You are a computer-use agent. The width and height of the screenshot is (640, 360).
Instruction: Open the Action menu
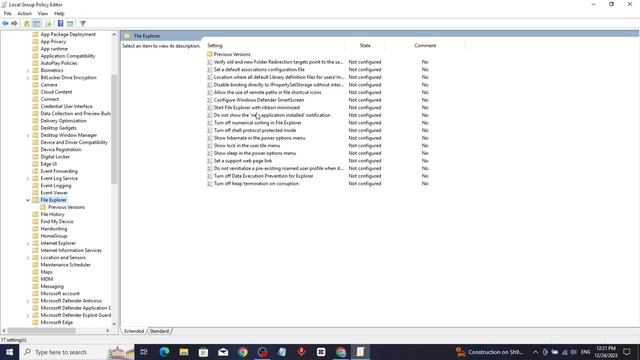coord(24,13)
